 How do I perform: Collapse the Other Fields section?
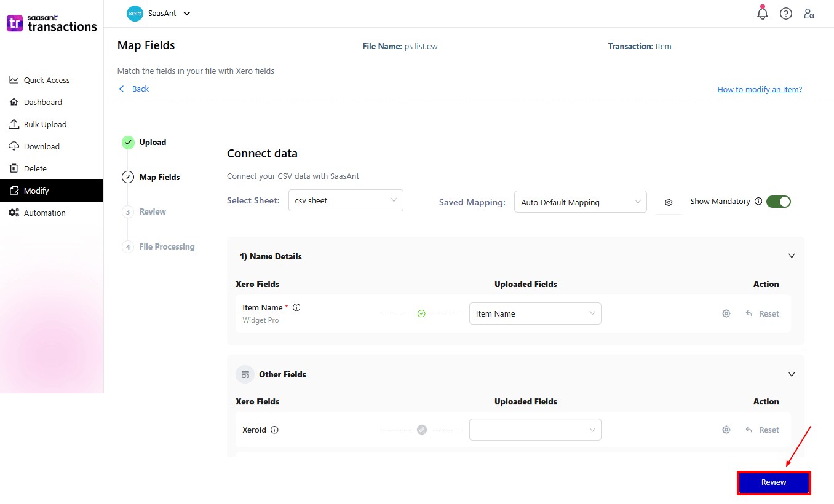(x=792, y=374)
